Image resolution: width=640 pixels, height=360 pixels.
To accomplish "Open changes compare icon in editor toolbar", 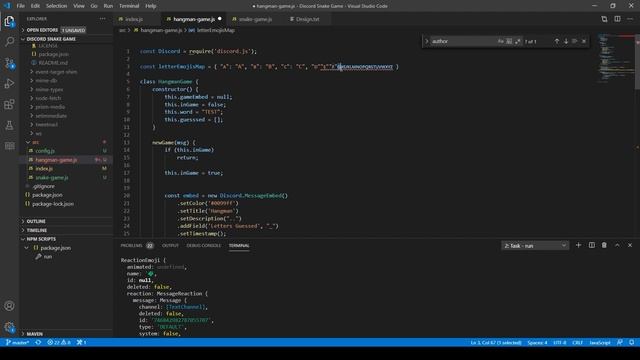I will tap(604, 19).
